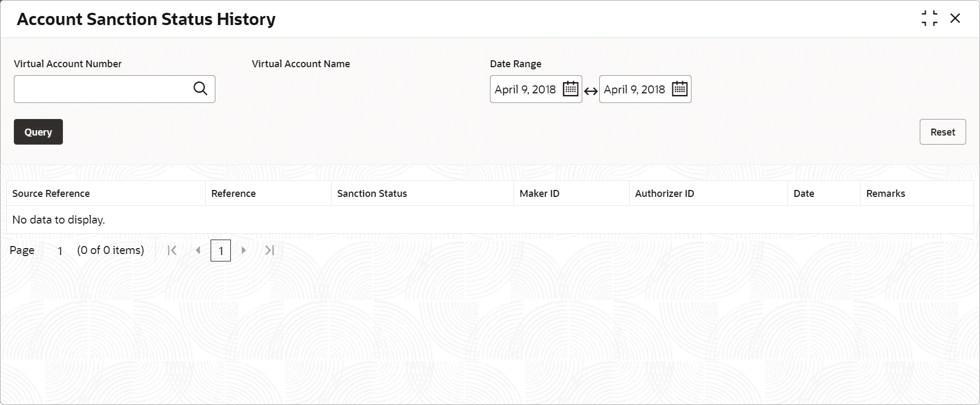Open the end date calendar picker

point(680,89)
